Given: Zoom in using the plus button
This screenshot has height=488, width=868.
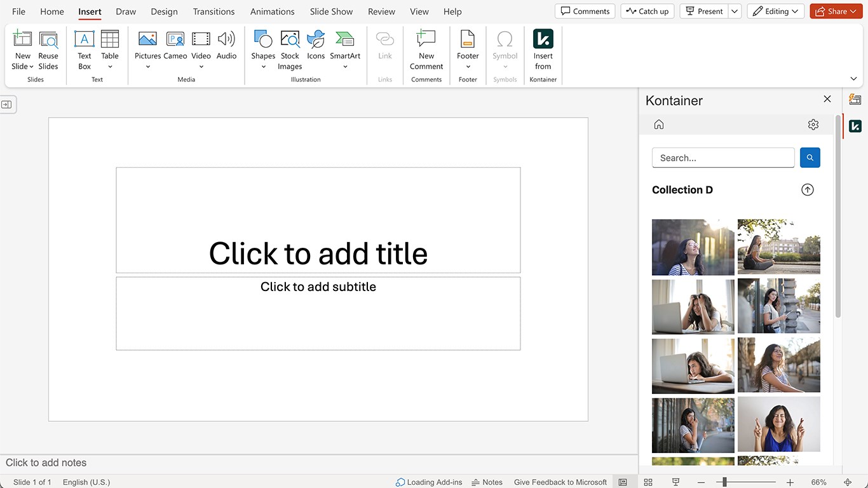Looking at the screenshot, I should [790, 482].
